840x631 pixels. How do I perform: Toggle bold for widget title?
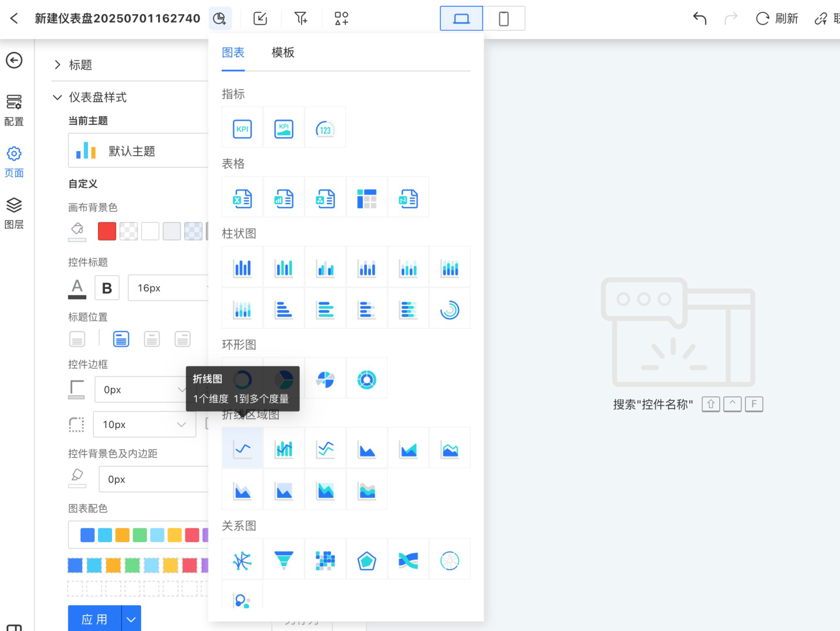tap(107, 288)
